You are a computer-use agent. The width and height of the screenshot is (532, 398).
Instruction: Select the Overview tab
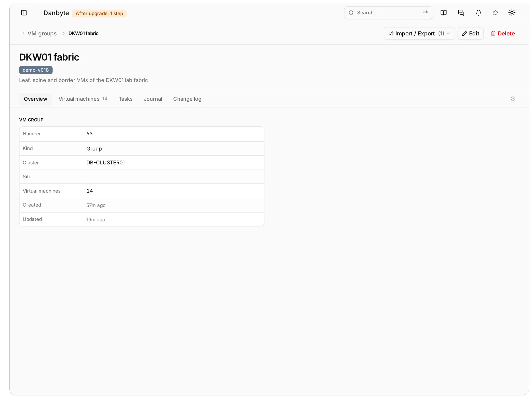click(x=36, y=99)
